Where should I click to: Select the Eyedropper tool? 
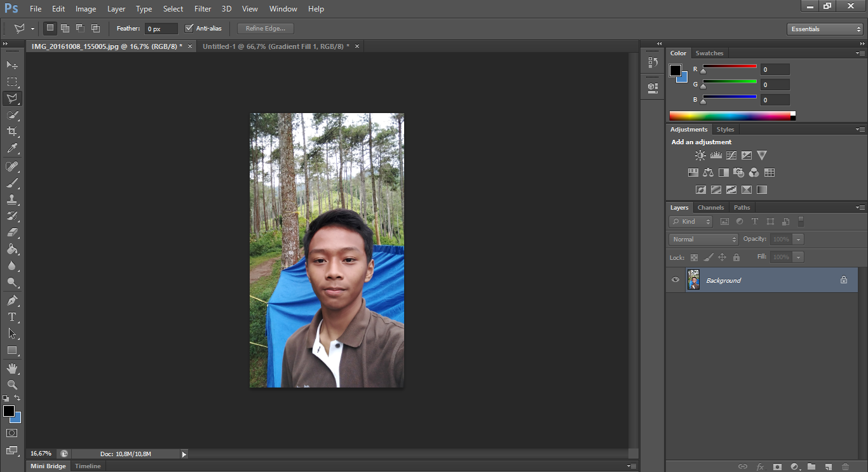pyautogui.click(x=12, y=149)
